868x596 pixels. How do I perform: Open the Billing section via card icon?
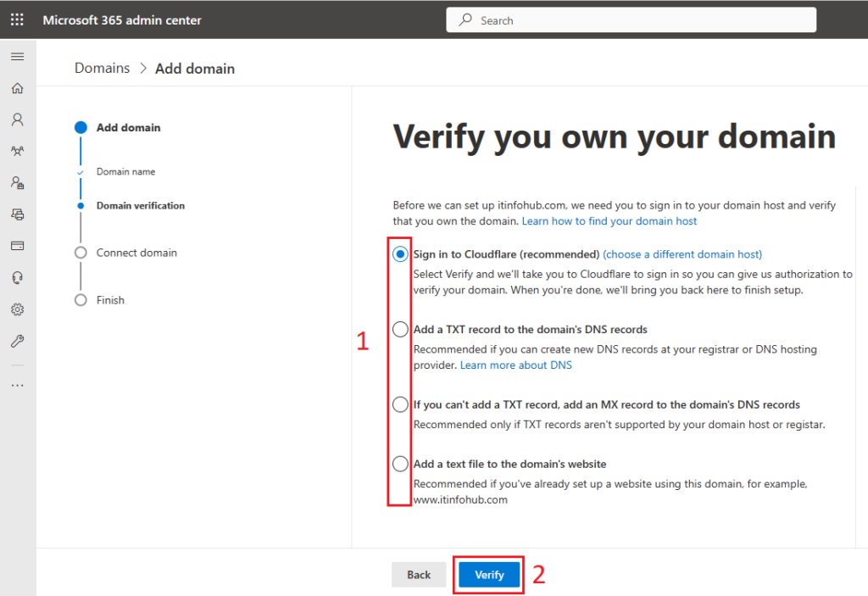[18, 246]
